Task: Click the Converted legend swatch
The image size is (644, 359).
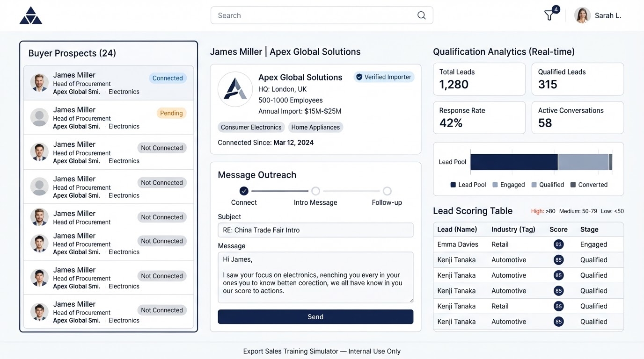Action: 573,185
